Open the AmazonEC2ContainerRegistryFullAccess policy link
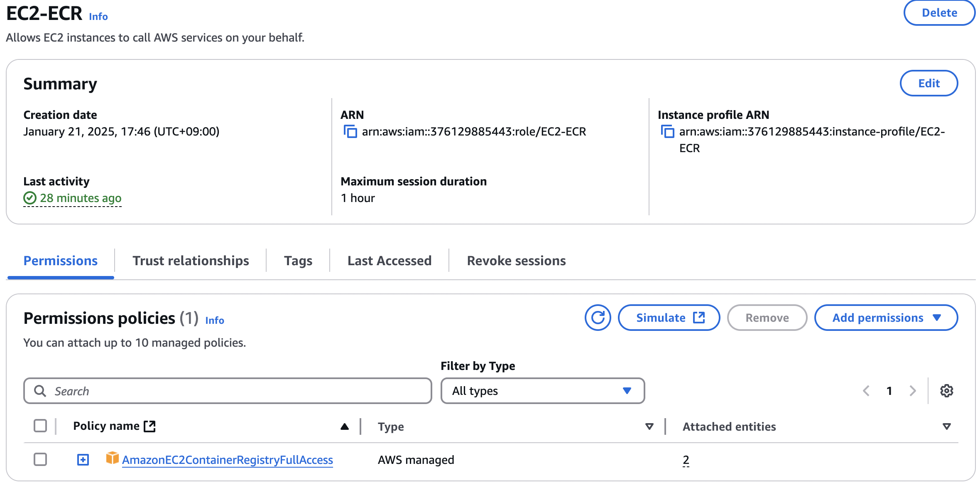The height and width of the screenshot is (488, 980). click(228, 460)
